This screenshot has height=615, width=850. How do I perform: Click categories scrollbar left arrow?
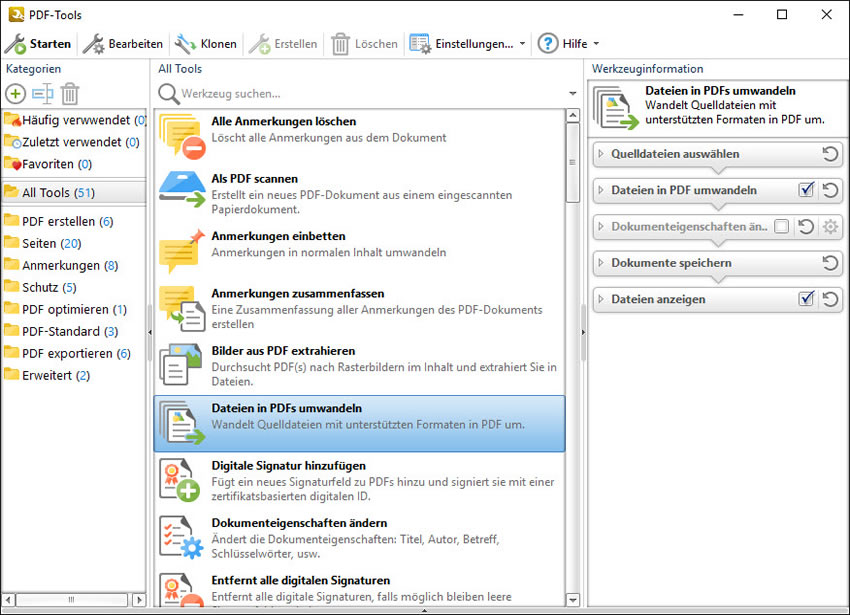point(8,600)
